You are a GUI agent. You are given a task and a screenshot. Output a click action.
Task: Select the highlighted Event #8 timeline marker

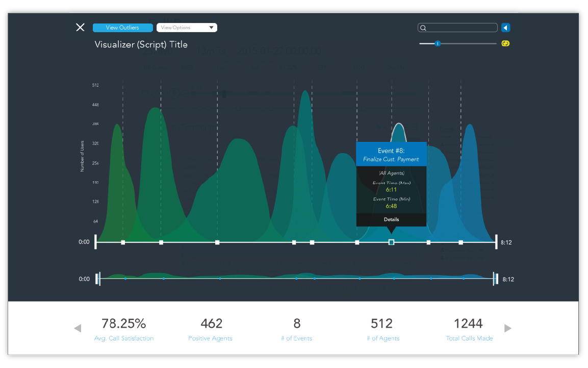[x=391, y=242]
